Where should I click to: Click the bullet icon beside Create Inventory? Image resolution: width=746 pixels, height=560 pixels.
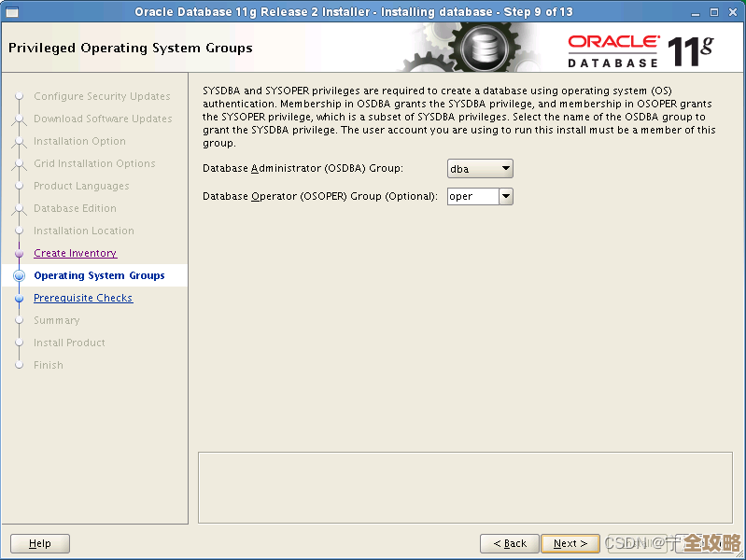click(19, 254)
